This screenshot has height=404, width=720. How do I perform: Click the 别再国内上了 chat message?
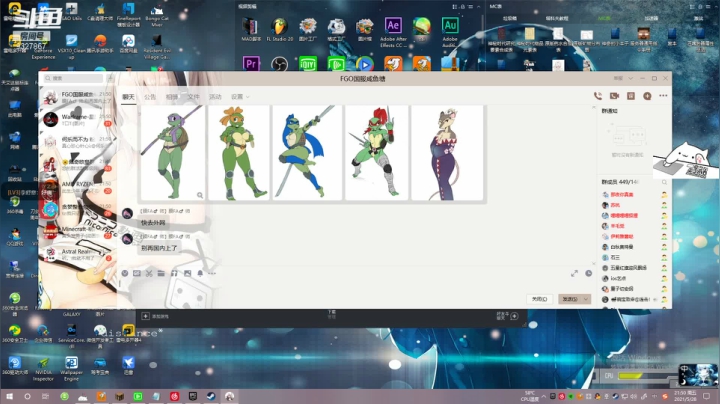[x=159, y=248]
